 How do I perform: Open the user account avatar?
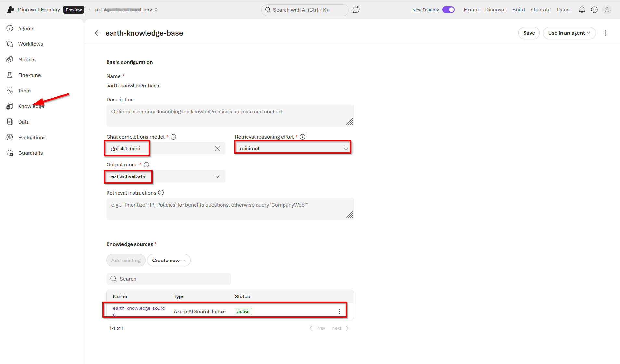(x=606, y=10)
